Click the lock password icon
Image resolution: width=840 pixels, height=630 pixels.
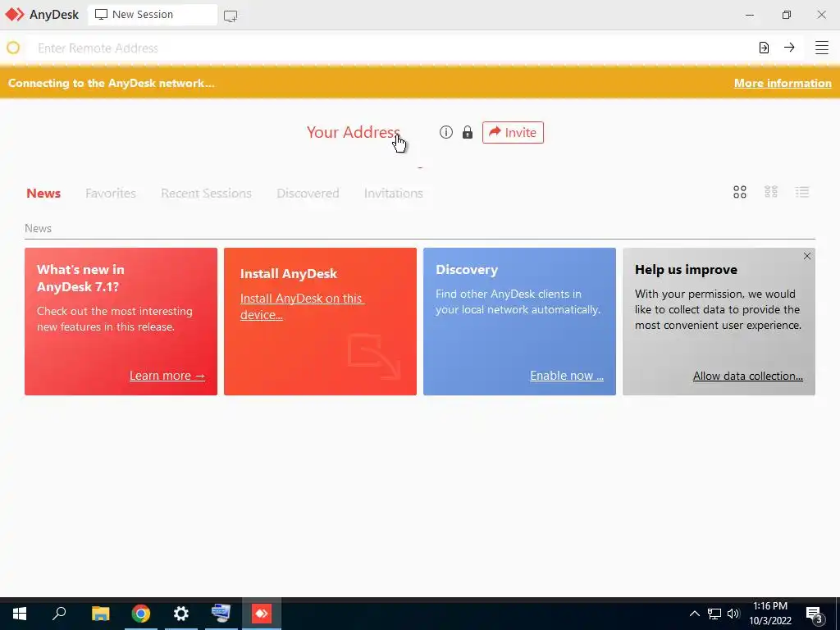(x=467, y=132)
